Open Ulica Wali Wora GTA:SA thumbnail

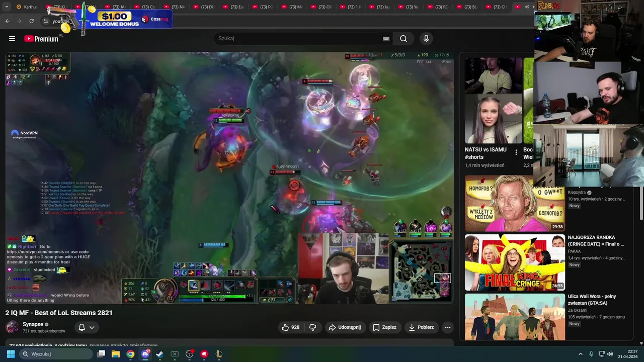515,317
